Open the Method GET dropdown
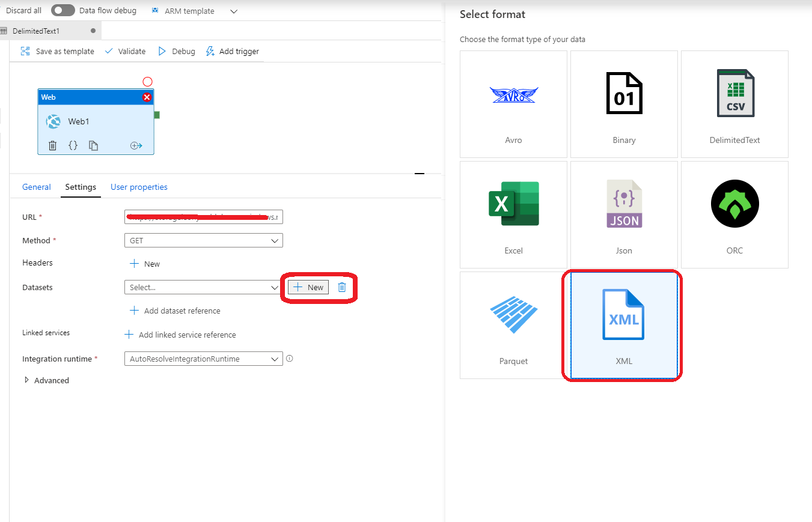The image size is (812, 522). tap(203, 240)
